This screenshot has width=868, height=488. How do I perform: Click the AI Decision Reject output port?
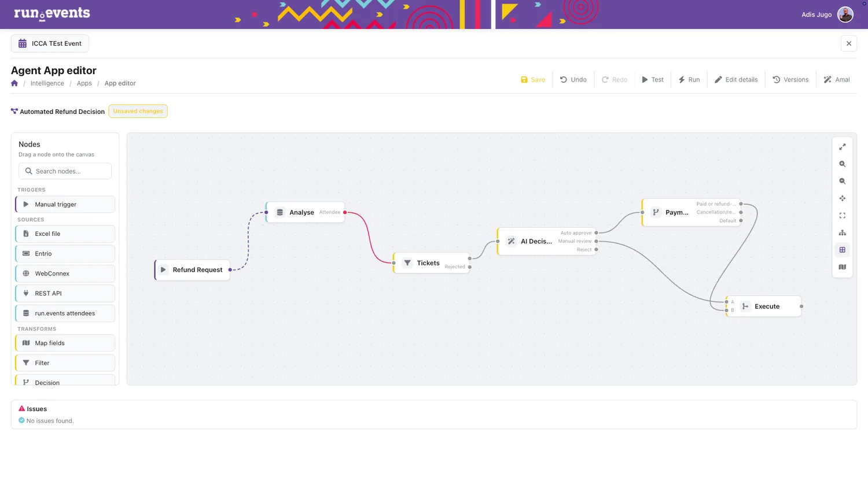[x=597, y=250]
